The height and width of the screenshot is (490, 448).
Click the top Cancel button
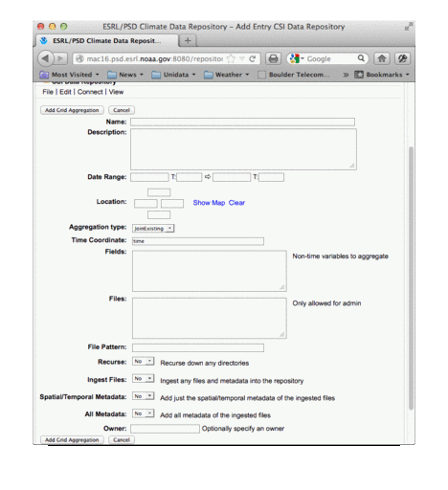tap(122, 110)
